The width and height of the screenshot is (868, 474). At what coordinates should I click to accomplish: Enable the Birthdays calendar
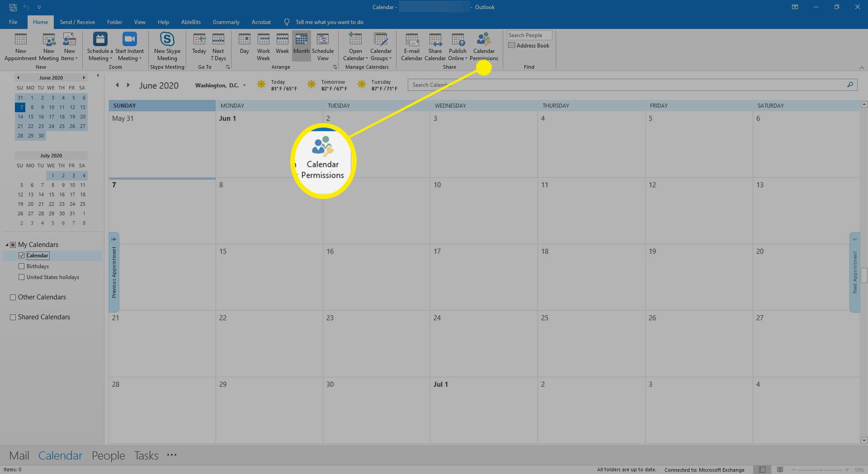21,266
